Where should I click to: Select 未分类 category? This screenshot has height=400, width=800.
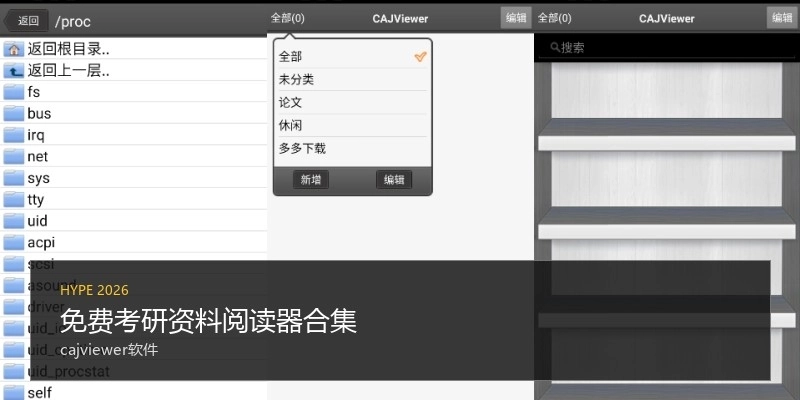tap(353, 80)
